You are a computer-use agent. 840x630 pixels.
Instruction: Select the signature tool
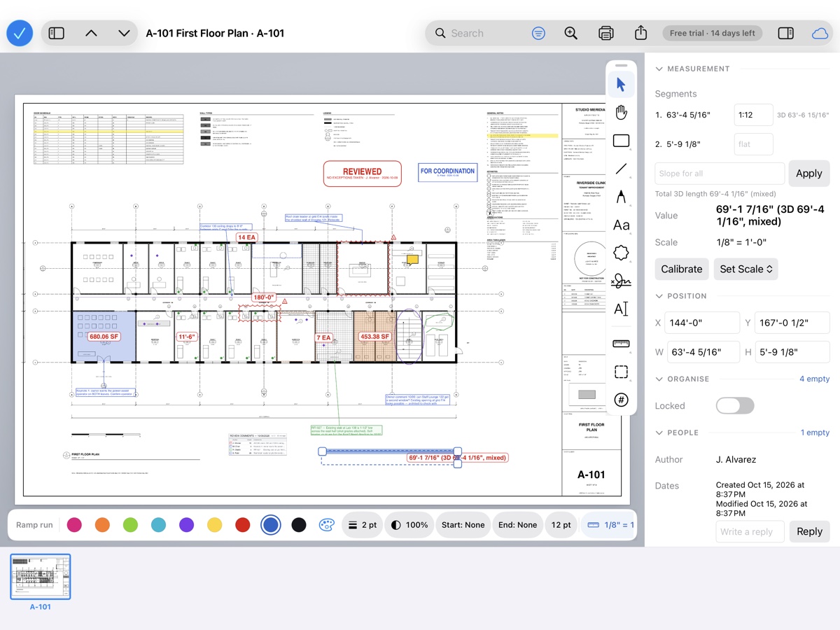point(621,281)
